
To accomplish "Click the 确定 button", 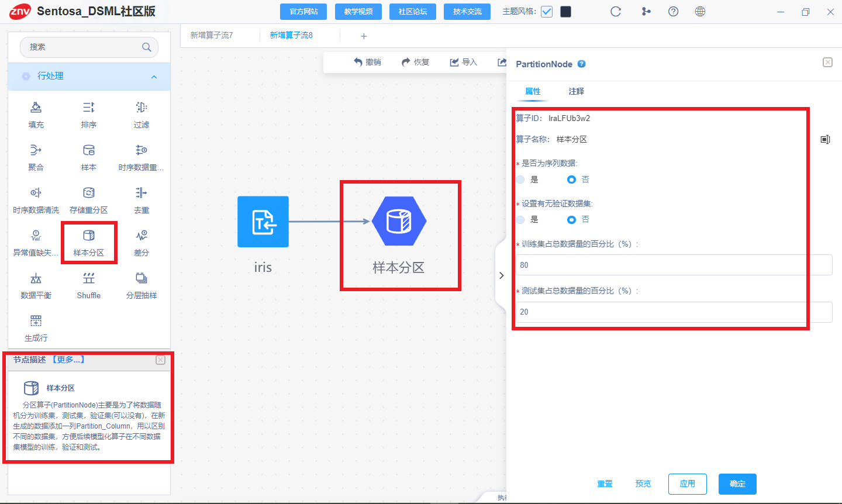I will coord(737,484).
